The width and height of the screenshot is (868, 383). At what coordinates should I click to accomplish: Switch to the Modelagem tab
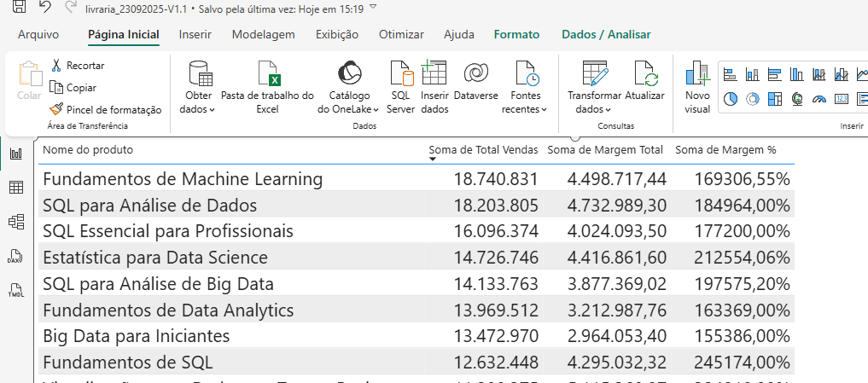[264, 34]
